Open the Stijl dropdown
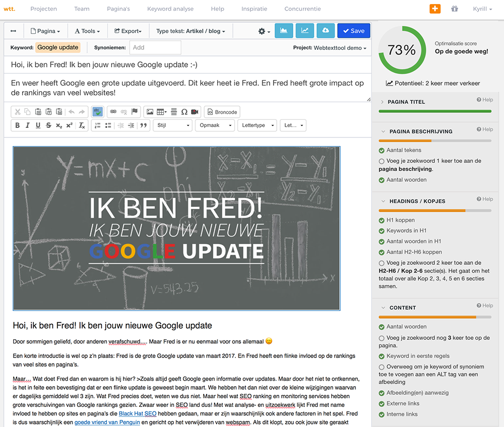Viewport: 504px width, 427px height. click(172, 125)
